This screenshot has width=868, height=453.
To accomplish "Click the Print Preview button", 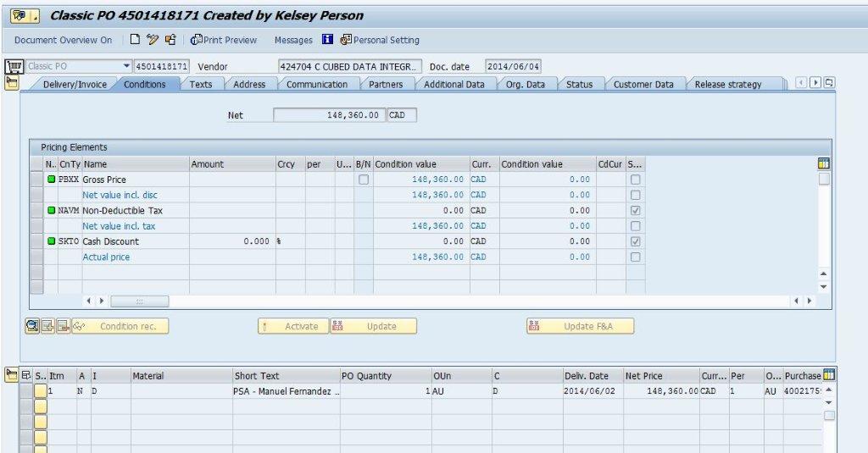I will tap(224, 40).
